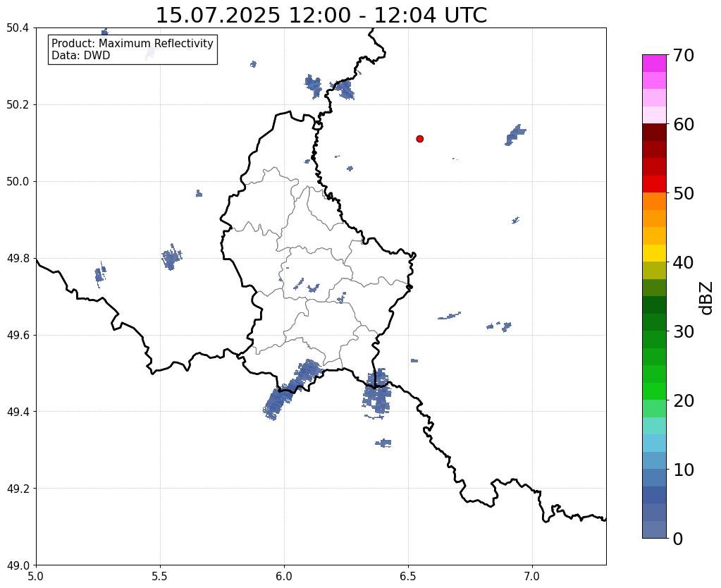
Task: Click the colorbar tick label 20
Action: 684,400
